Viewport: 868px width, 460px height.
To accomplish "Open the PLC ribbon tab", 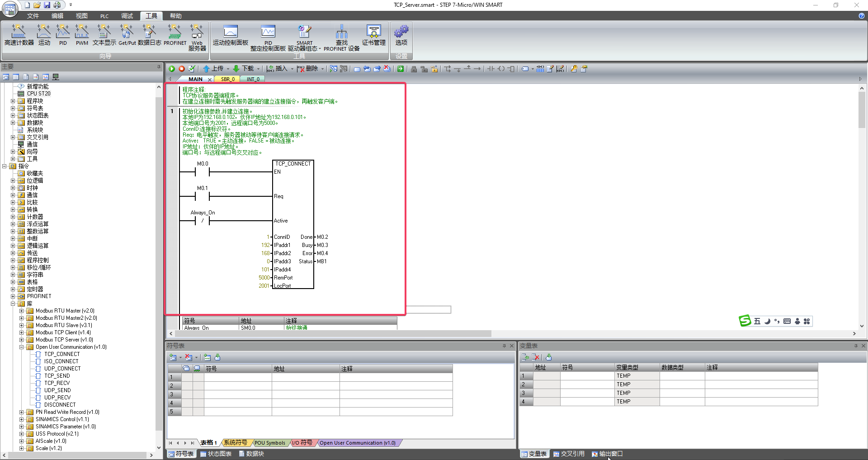I will point(104,16).
